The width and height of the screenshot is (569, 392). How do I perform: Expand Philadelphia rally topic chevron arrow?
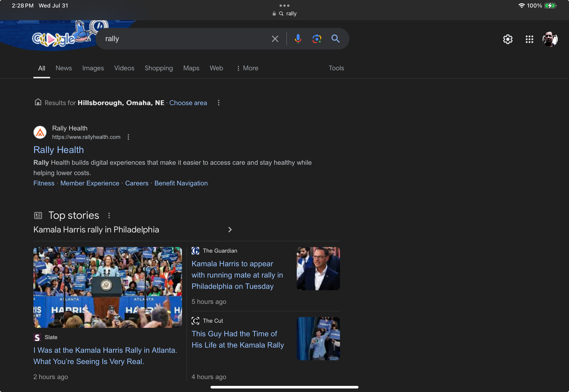point(230,230)
